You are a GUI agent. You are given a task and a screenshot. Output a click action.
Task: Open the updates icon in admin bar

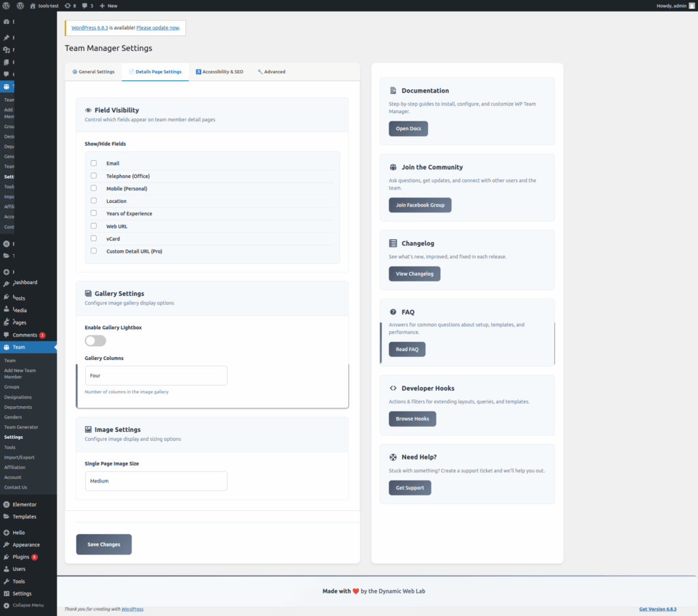coord(67,5)
